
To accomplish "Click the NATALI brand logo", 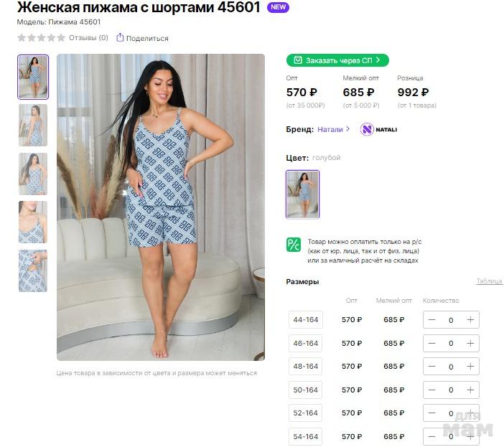I will [378, 129].
